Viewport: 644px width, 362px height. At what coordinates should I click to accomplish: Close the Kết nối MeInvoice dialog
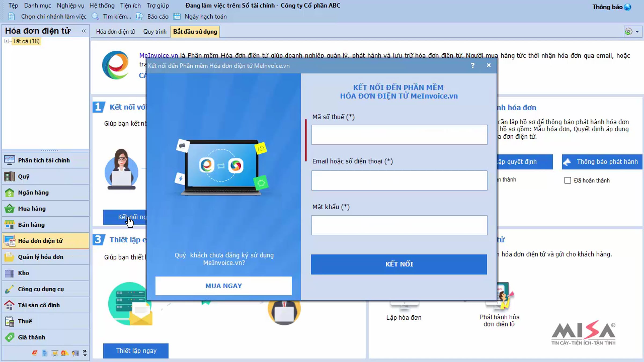click(x=489, y=65)
